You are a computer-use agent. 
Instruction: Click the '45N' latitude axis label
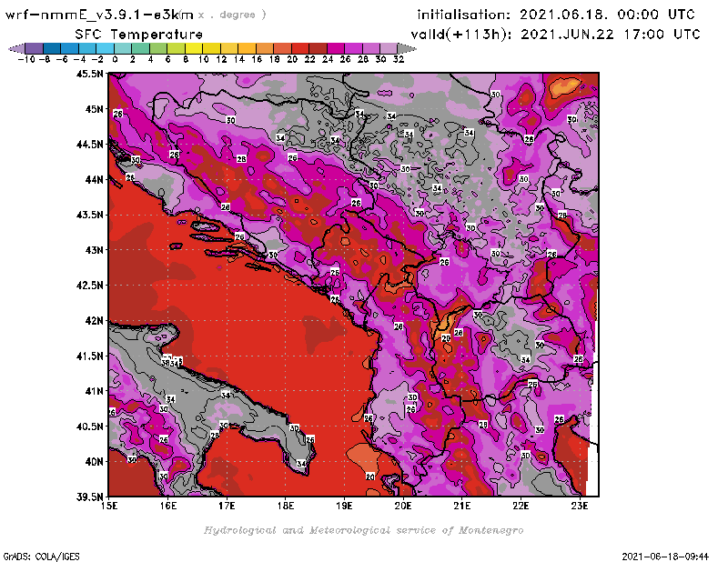click(x=95, y=109)
